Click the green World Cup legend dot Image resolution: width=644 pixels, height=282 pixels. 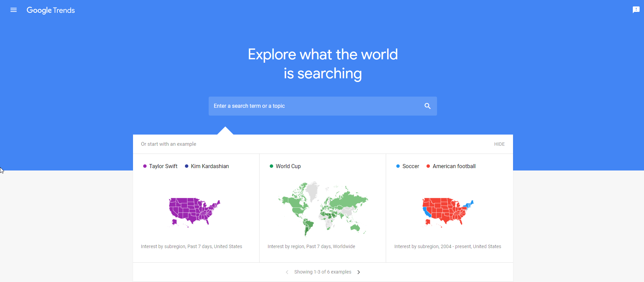pyautogui.click(x=271, y=166)
